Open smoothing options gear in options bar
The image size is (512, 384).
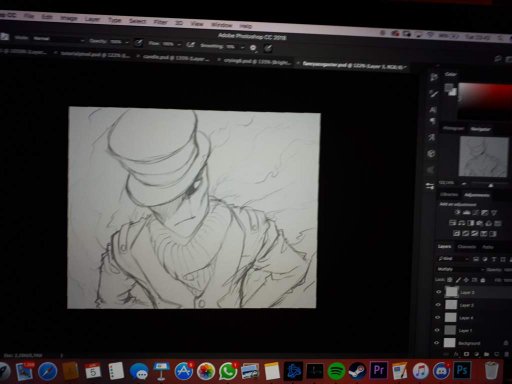click(x=253, y=48)
